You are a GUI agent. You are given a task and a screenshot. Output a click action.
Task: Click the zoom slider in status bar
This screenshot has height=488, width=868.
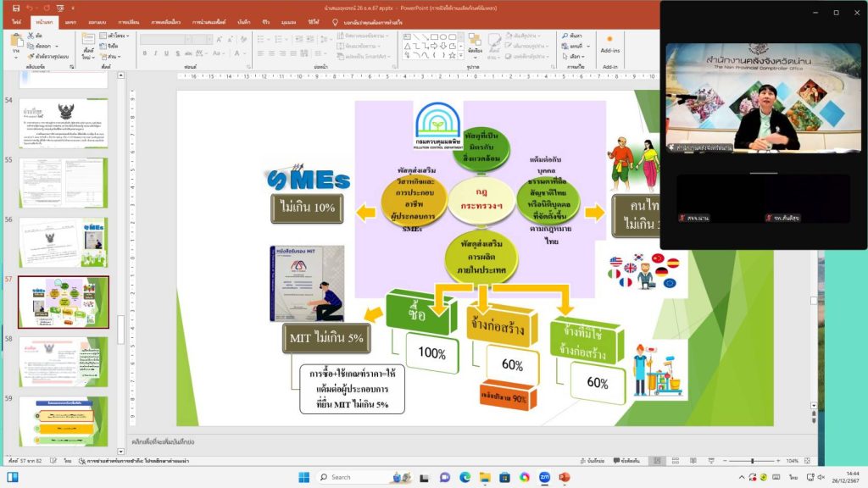(x=753, y=461)
